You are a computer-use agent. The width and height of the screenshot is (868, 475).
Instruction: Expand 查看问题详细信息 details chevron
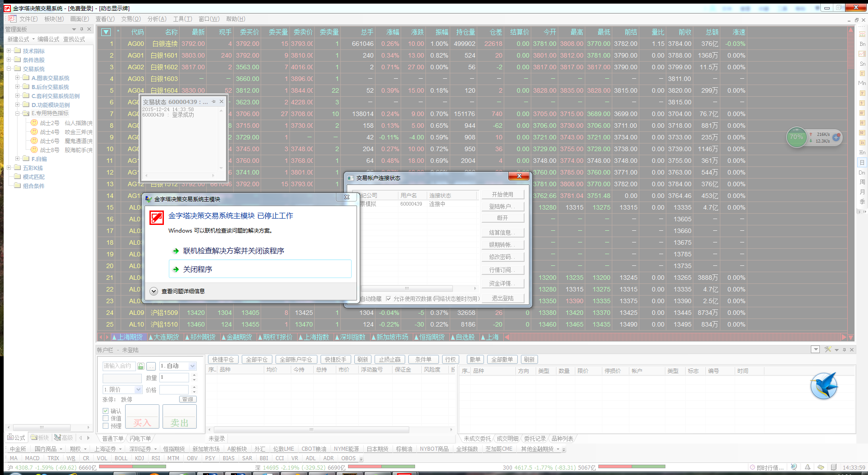(154, 291)
